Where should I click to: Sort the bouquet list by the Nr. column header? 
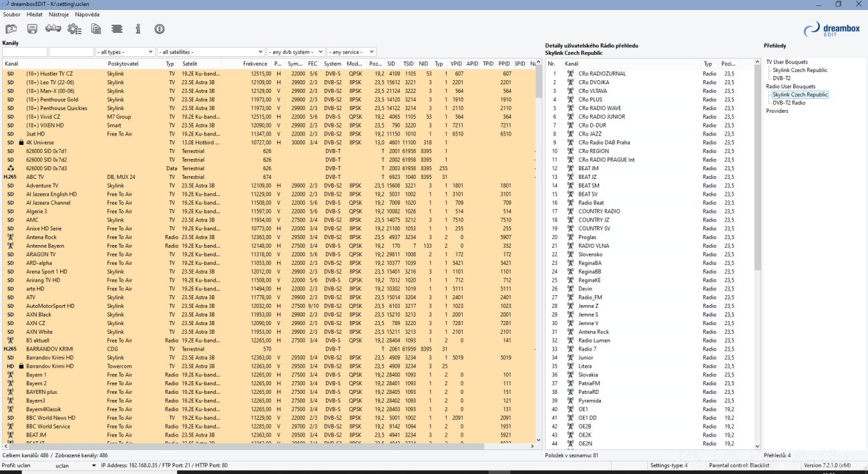[552, 64]
